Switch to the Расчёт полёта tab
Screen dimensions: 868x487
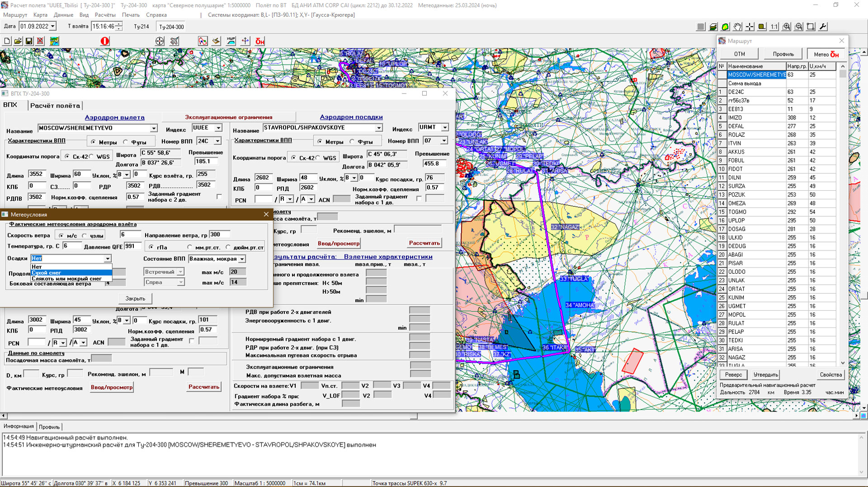coord(55,105)
